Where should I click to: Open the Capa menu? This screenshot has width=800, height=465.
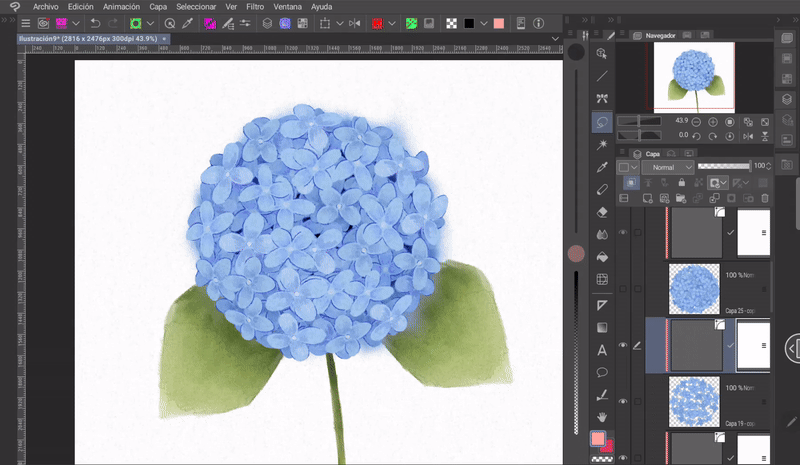coord(157,6)
